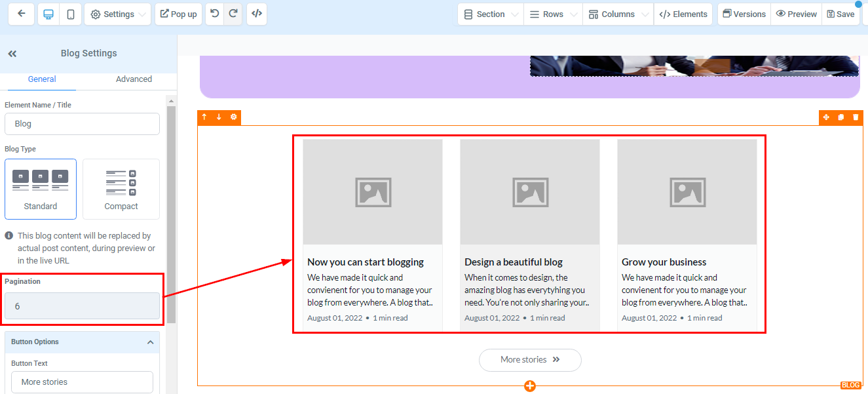Open the custom code editor icon
The image size is (868, 394).
(257, 14)
